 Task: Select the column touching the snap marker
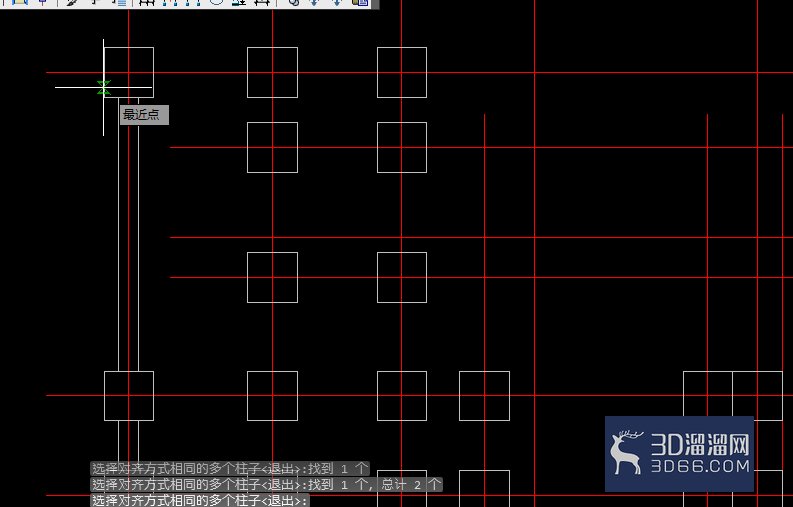(129, 72)
